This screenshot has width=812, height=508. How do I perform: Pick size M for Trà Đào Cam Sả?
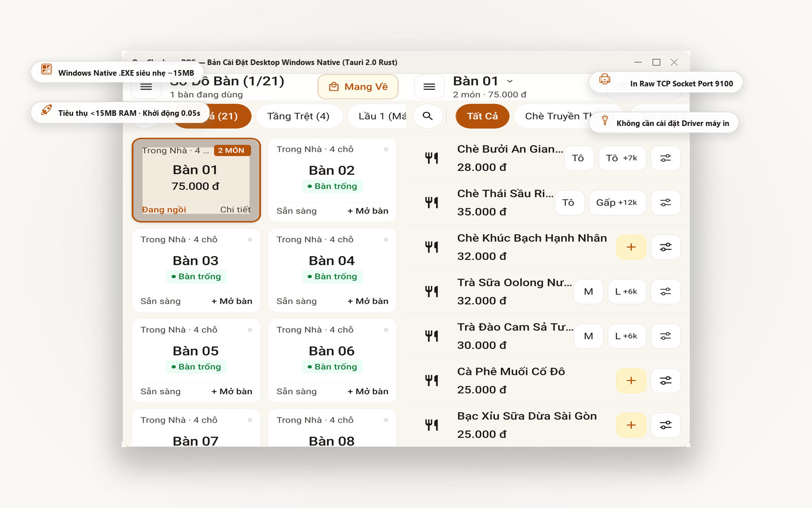click(x=589, y=336)
